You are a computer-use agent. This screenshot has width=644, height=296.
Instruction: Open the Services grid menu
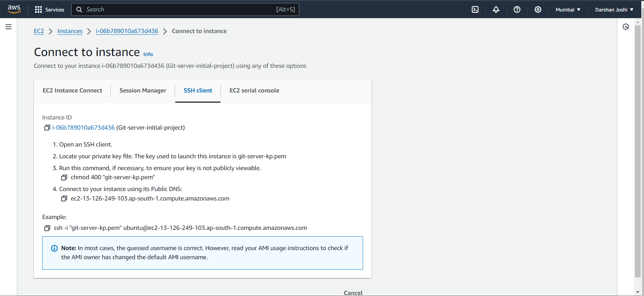click(x=49, y=9)
